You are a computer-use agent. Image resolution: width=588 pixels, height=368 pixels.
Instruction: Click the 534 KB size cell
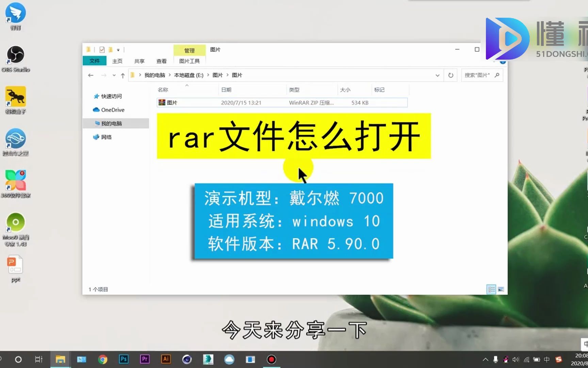pyautogui.click(x=360, y=103)
